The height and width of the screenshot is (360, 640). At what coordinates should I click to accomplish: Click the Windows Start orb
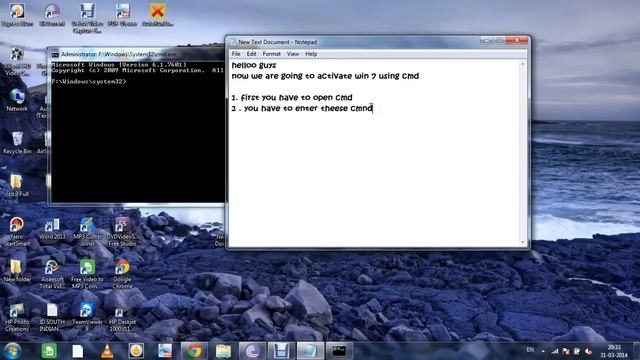(12, 351)
